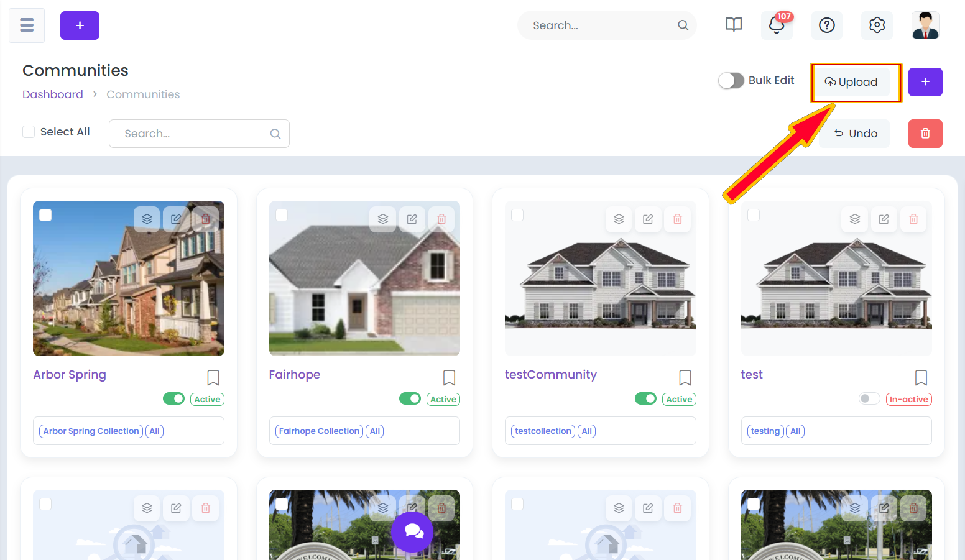Focus the communities Search field

199,134
